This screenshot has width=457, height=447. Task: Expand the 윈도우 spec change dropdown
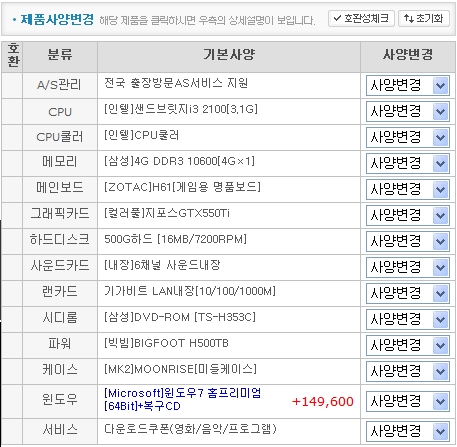click(408, 401)
